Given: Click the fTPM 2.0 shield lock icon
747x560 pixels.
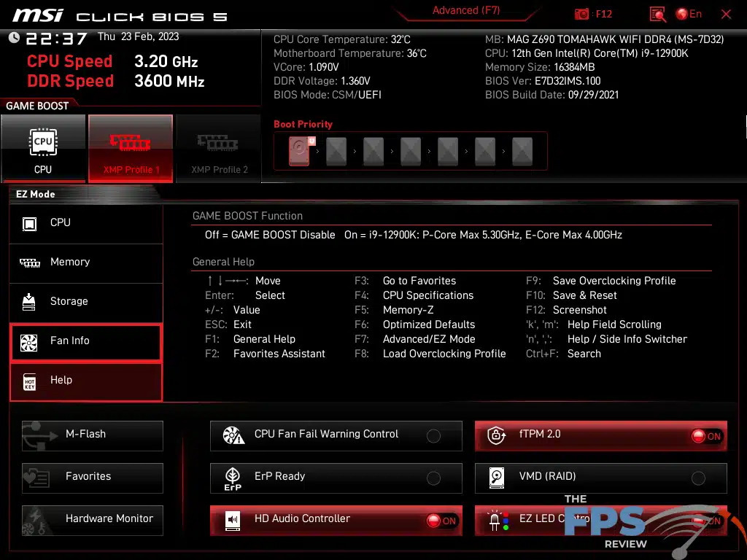Looking at the screenshot, I should pos(496,435).
